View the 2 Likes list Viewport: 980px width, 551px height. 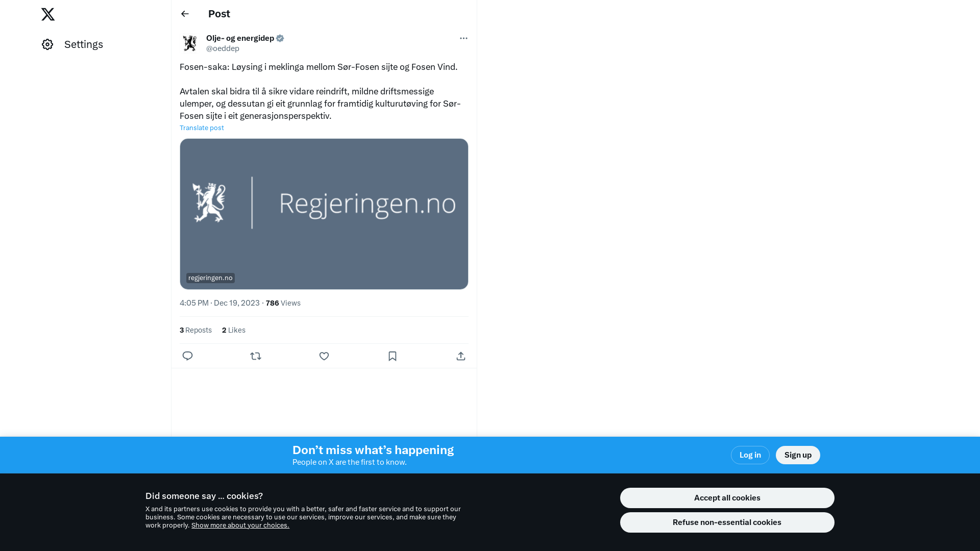tap(234, 330)
